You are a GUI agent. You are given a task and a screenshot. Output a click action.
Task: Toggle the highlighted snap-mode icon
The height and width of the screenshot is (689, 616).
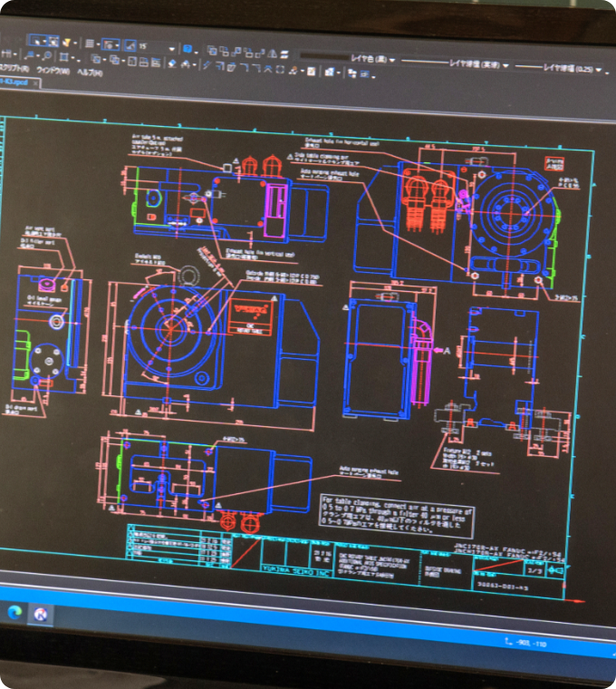pos(109,44)
